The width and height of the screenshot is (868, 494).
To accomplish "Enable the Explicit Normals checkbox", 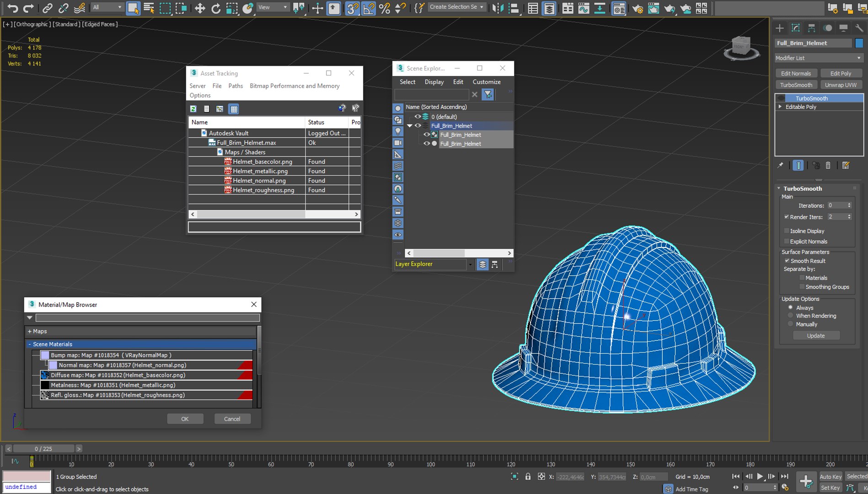I will pyautogui.click(x=787, y=242).
